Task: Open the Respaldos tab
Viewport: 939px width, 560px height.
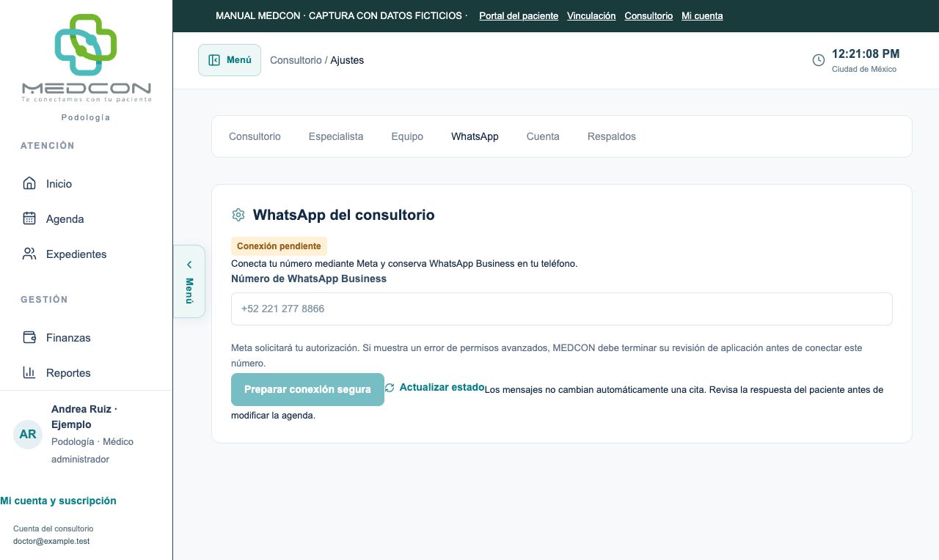Action: tap(612, 136)
